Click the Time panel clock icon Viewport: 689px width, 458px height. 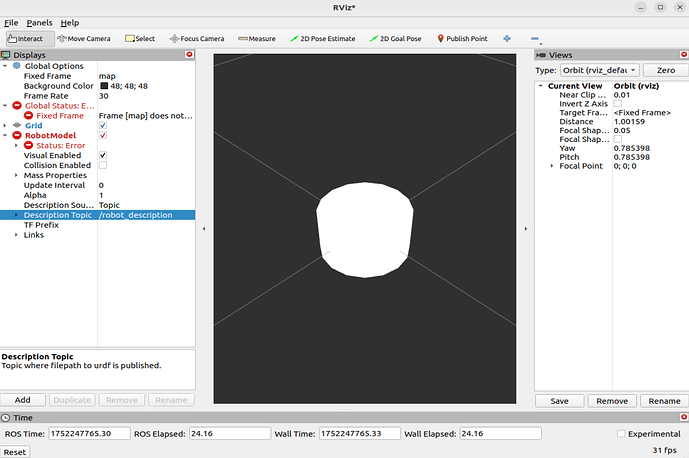click(6, 418)
